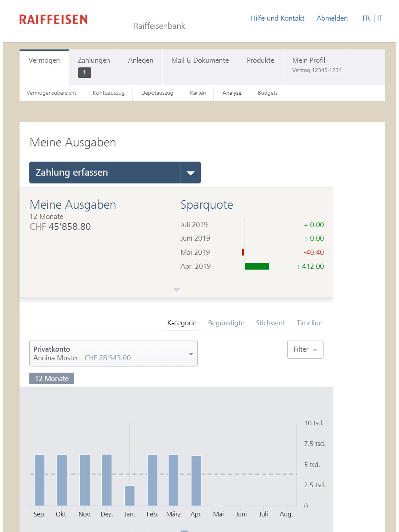Switch to the Begünstigte tab

point(226,323)
